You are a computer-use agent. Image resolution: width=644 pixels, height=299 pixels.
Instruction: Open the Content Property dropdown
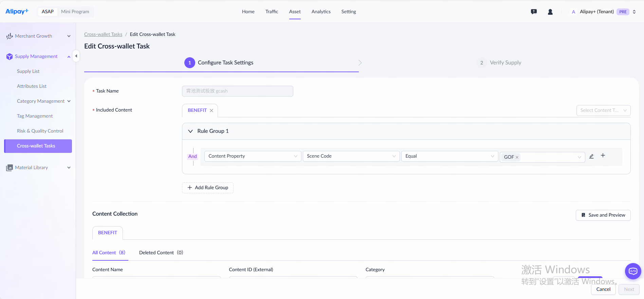tap(253, 156)
